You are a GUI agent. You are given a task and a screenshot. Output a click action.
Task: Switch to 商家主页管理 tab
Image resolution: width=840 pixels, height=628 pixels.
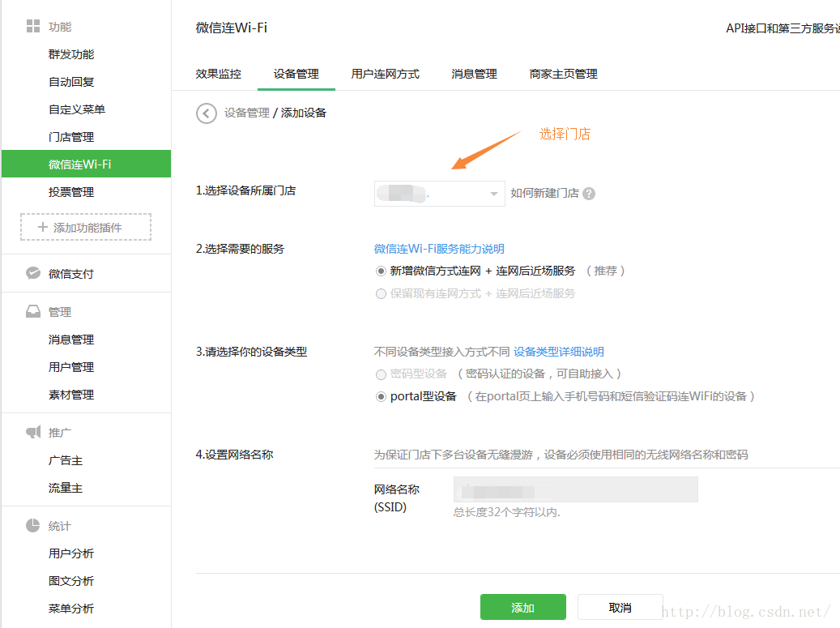pyautogui.click(x=564, y=74)
